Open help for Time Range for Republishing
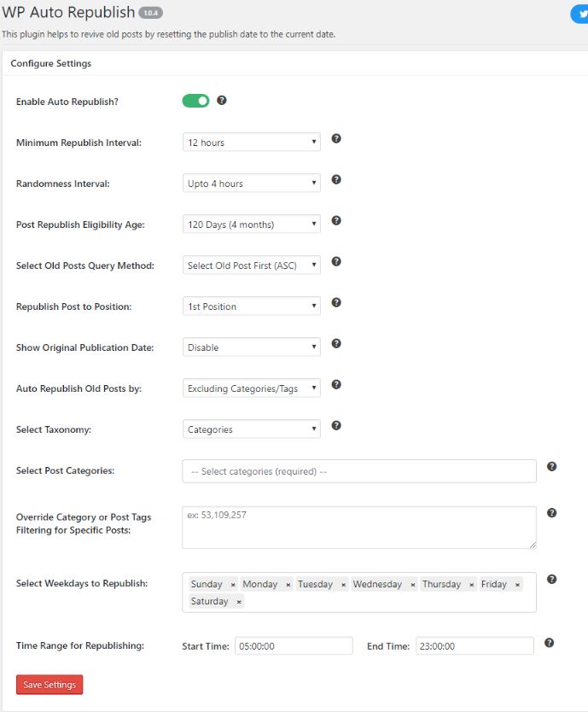Image resolution: width=588 pixels, height=712 pixels. (x=549, y=643)
